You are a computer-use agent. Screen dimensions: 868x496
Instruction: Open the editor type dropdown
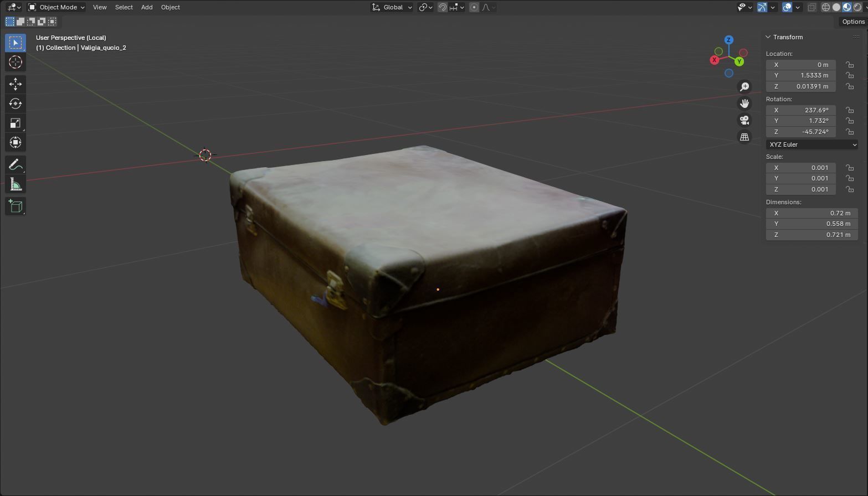pos(14,7)
